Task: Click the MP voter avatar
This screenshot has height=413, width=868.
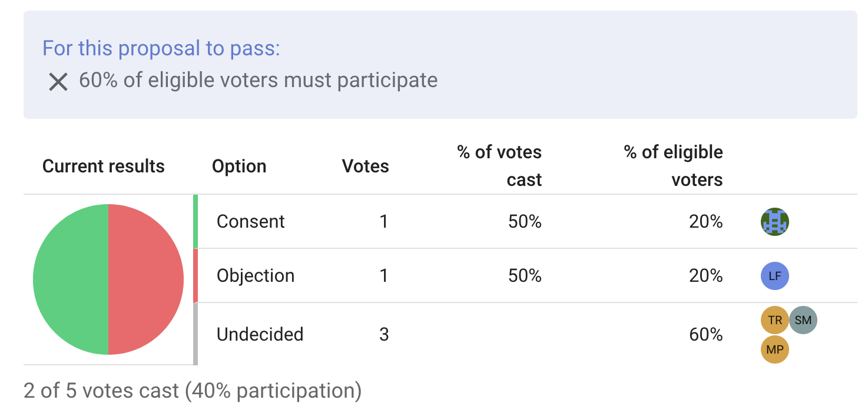Action: [x=774, y=349]
